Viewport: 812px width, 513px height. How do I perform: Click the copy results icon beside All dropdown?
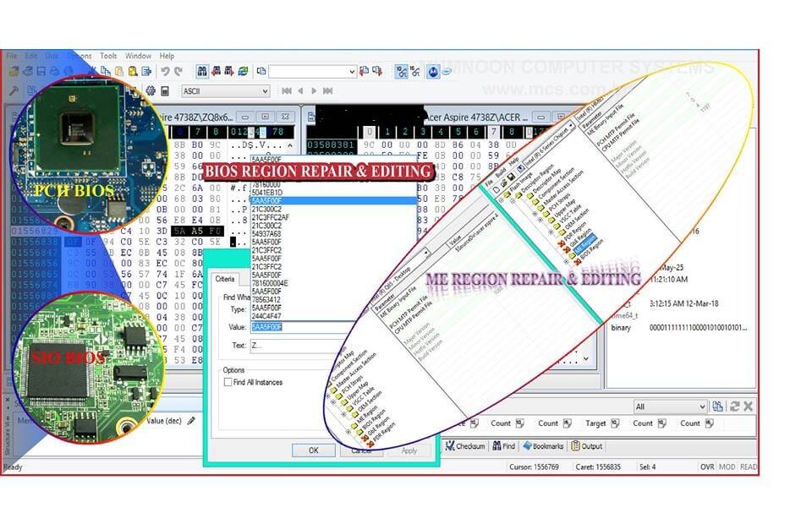(717, 407)
